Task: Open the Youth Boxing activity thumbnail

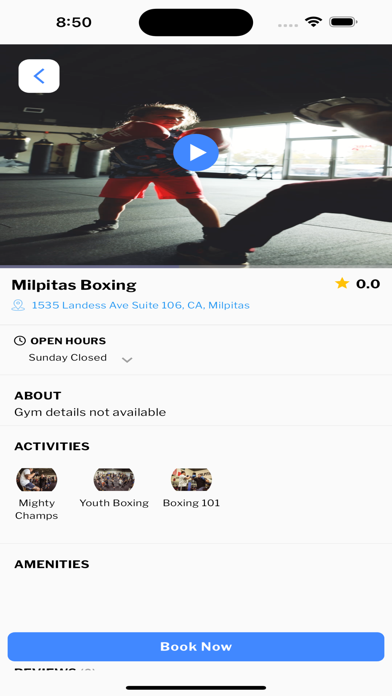Action: click(x=114, y=479)
